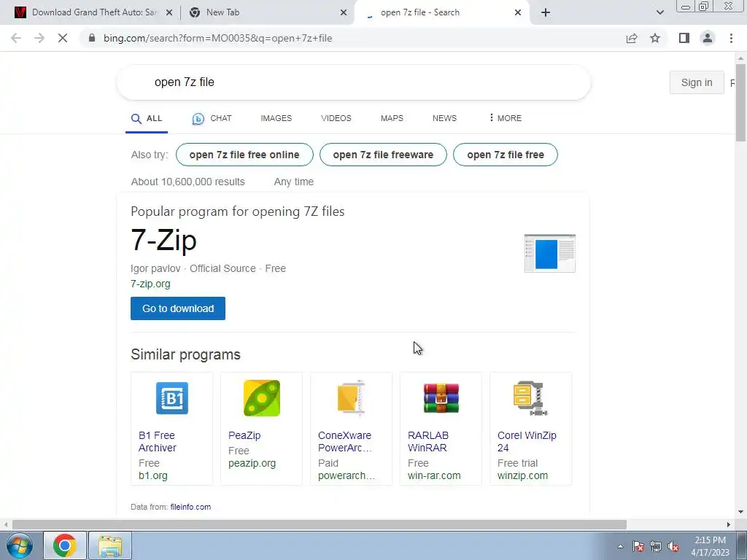
Task: Click the Action Center flag icon
Action: click(638, 546)
